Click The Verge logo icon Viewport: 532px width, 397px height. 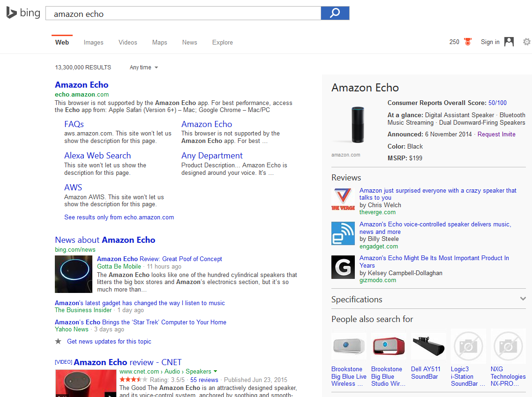tap(343, 199)
